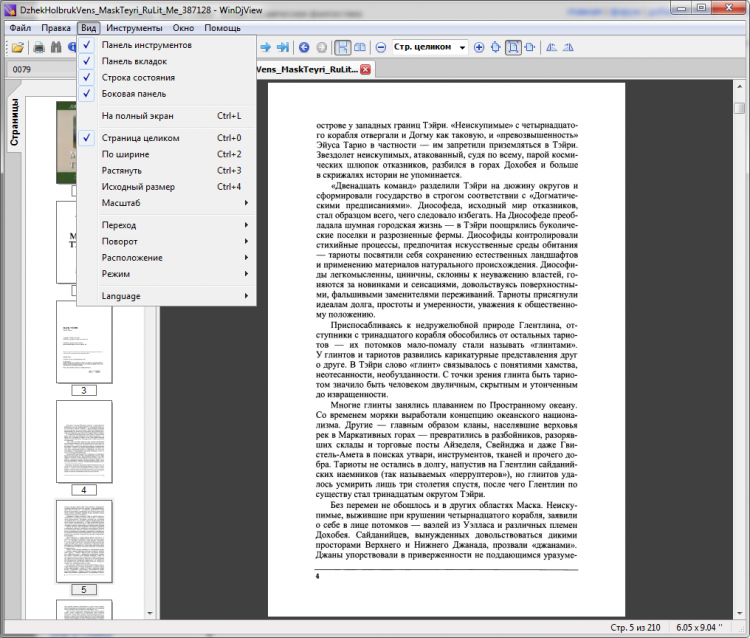Expand the Режим submenu
The width and height of the screenshot is (750, 638).
[x=166, y=274]
